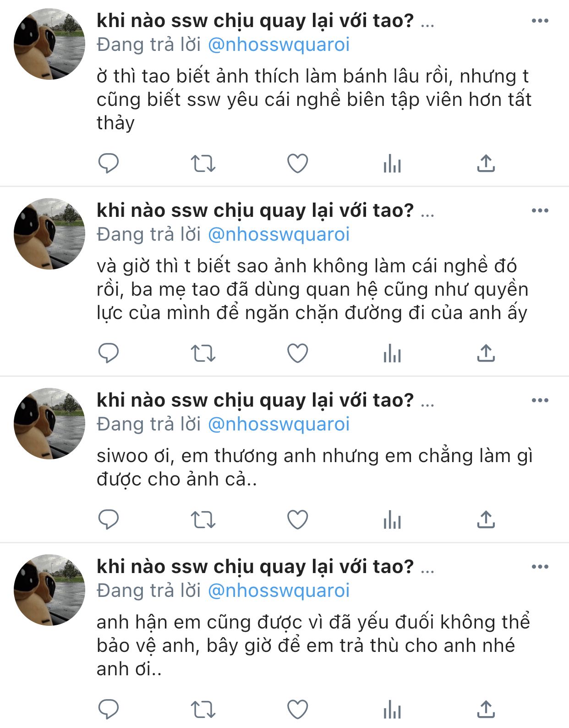Like the tweet starting 'anh hận em'

pyautogui.click(x=297, y=709)
